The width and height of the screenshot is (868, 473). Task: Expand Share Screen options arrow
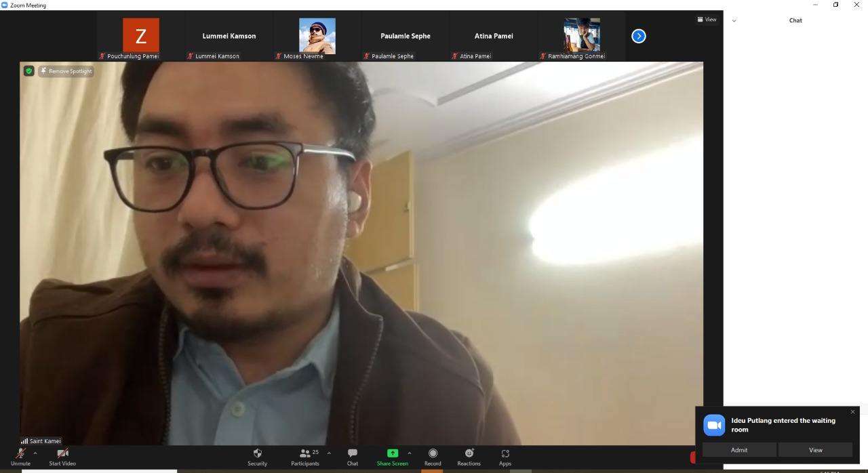409,453
